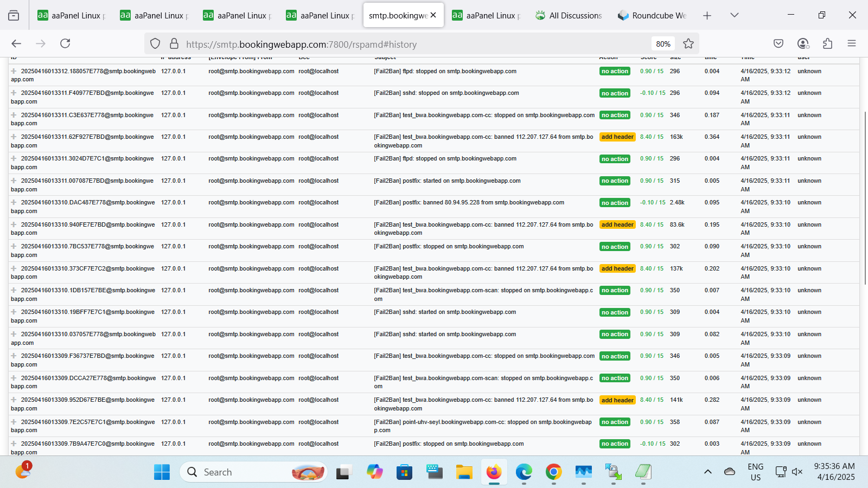This screenshot has width=868, height=488.
Task: Switch to the All Discussions tab
Action: tap(569, 15)
